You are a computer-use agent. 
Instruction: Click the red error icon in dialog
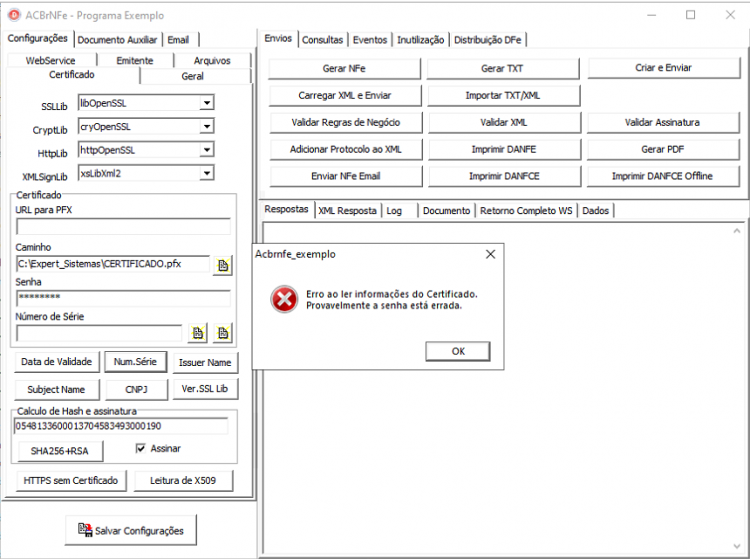[284, 299]
